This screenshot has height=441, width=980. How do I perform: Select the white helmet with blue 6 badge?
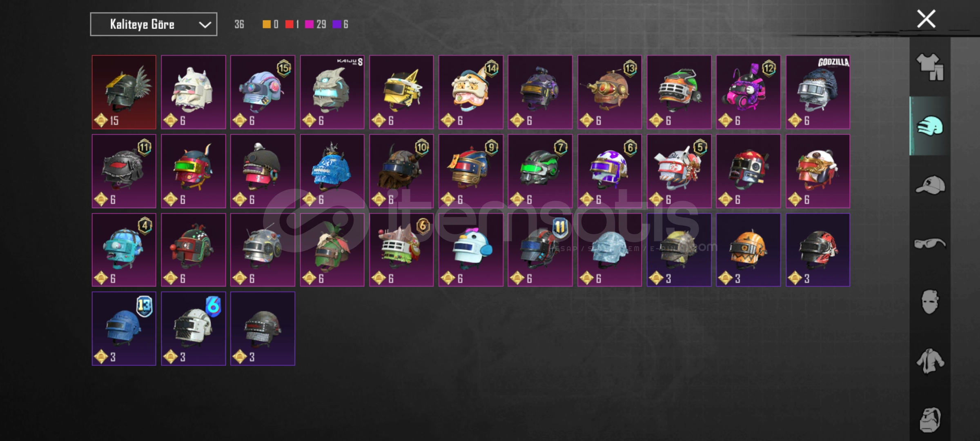[x=194, y=329]
